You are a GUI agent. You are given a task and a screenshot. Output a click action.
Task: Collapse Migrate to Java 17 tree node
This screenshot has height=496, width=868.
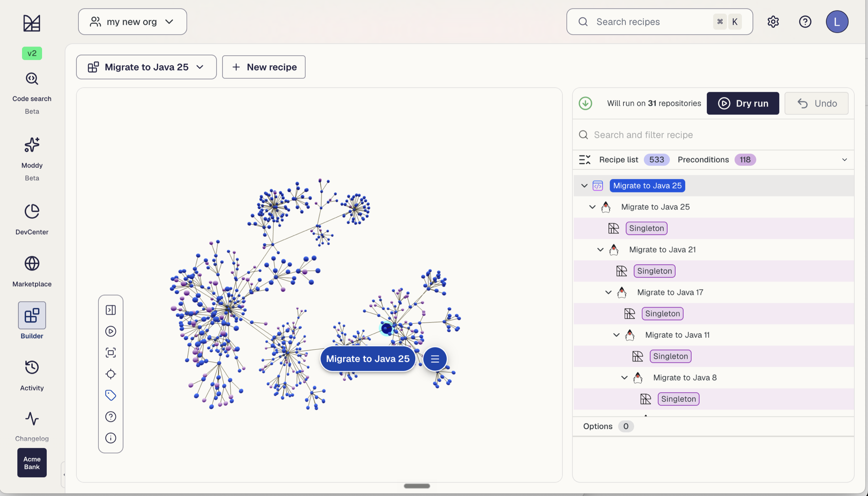pos(608,292)
